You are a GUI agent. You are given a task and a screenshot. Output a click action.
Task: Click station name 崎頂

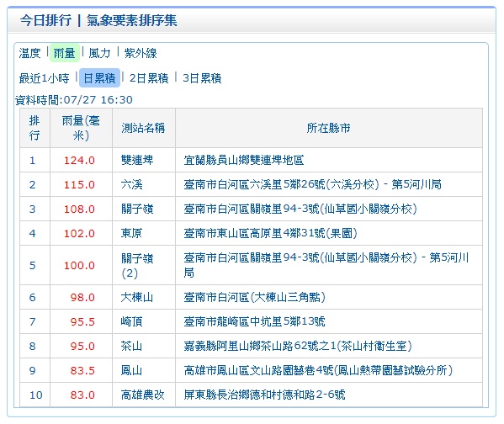coord(132,321)
